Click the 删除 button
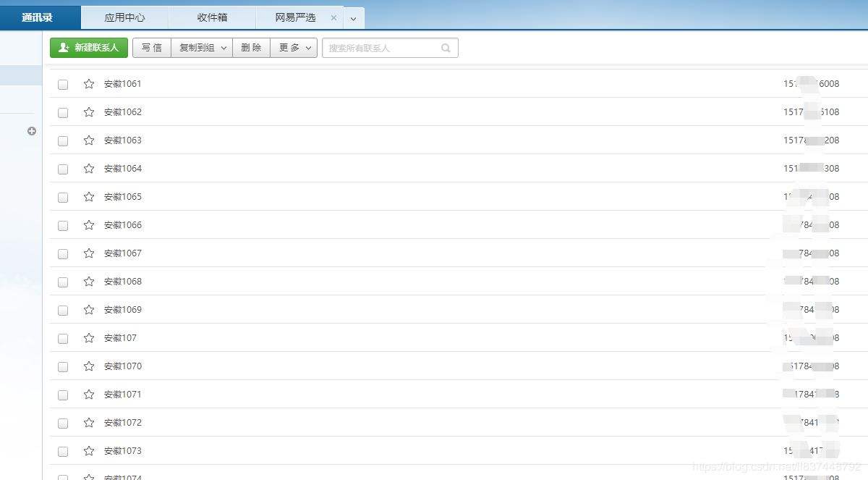The image size is (868, 480). click(x=251, y=48)
